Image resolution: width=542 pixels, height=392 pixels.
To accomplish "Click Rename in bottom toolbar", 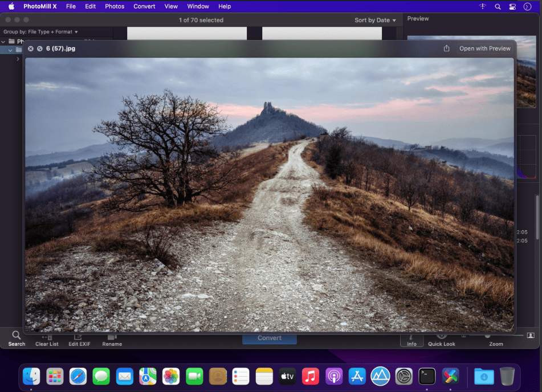I will [x=112, y=341].
